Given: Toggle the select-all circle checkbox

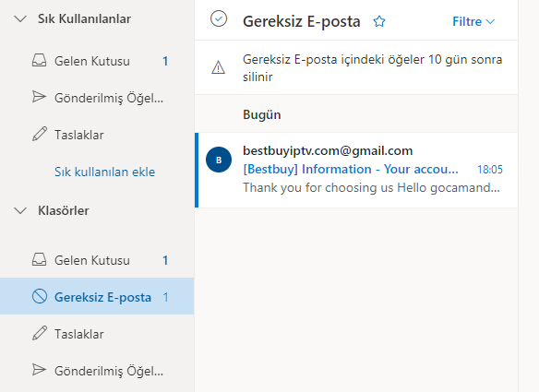Looking at the screenshot, I should pos(219,18).
